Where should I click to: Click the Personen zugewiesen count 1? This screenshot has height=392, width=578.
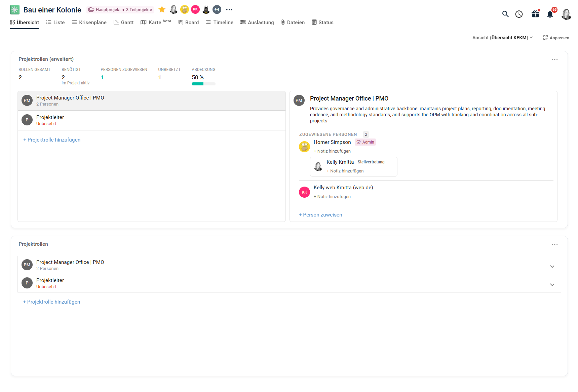(102, 78)
